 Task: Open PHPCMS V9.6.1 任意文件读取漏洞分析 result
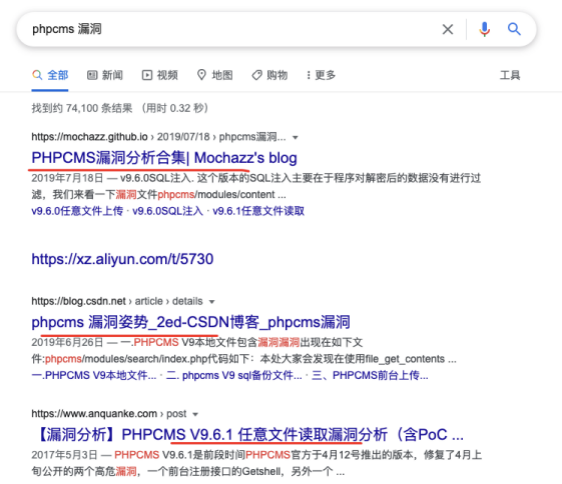250,435
